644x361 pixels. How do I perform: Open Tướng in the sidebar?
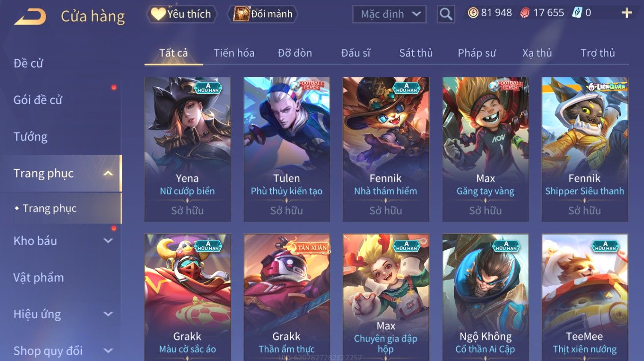click(x=30, y=137)
